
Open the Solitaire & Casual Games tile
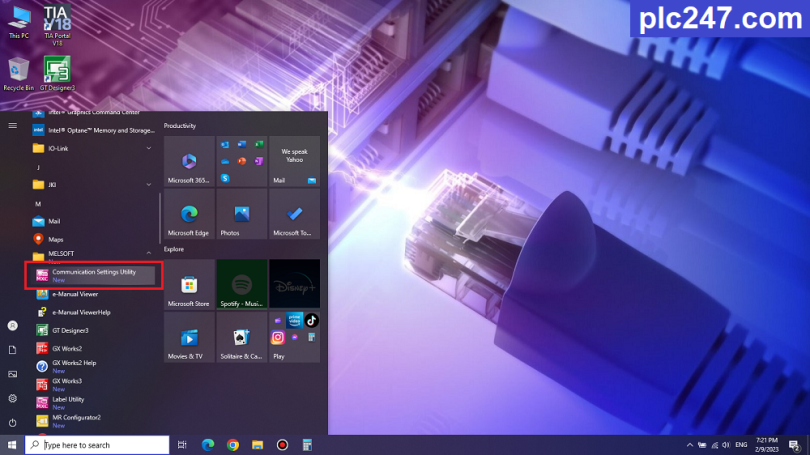[x=242, y=337]
